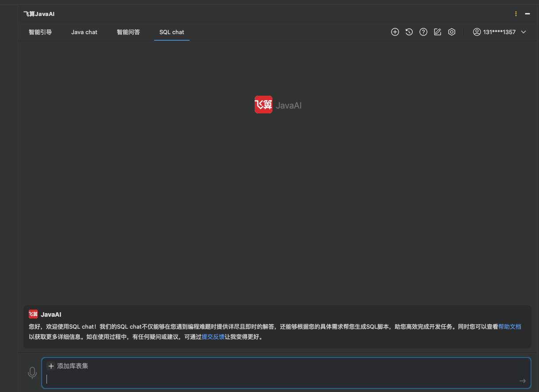Select the SQL chat tab
The image size is (539, 392).
(172, 32)
